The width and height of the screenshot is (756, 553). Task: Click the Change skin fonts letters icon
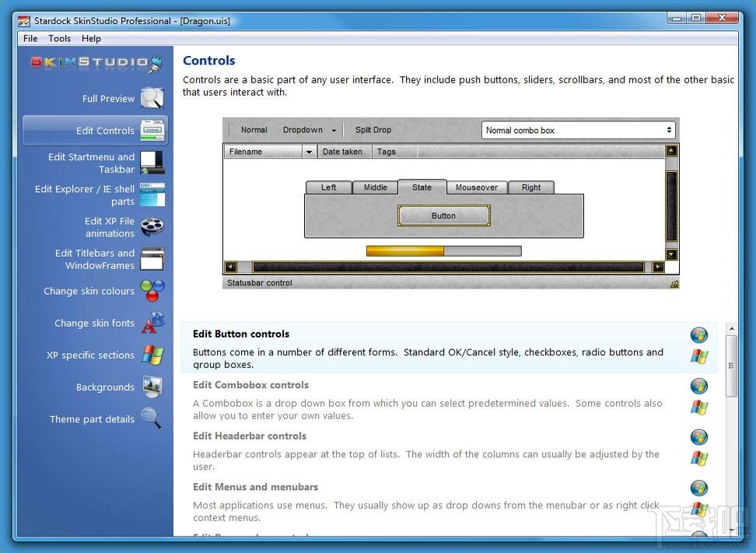[x=152, y=323]
